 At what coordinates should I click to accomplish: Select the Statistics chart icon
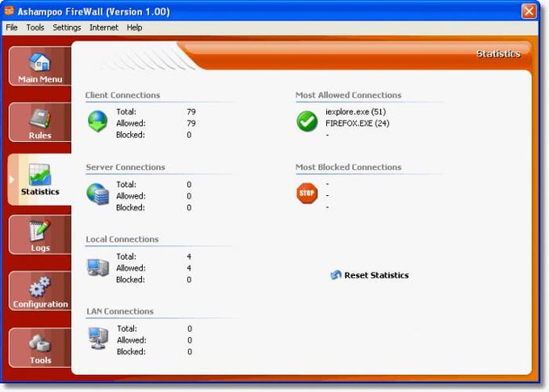click(40, 174)
